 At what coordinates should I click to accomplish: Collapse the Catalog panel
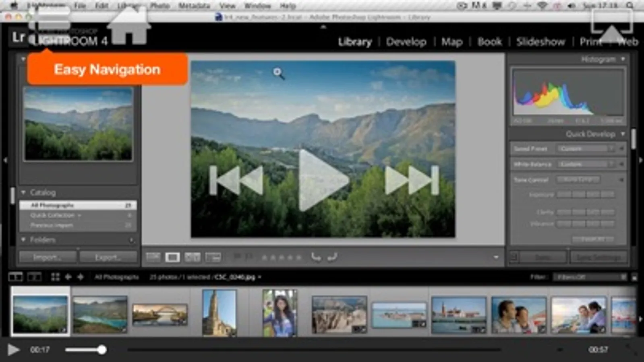point(23,192)
